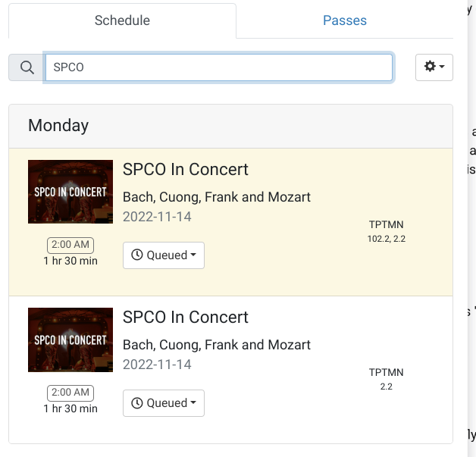The height and width of the screenshot is (457, 476).
Task: Click the second listing's SPCO In Concert title
Action: pyautogui.click(x=186, y=318)
